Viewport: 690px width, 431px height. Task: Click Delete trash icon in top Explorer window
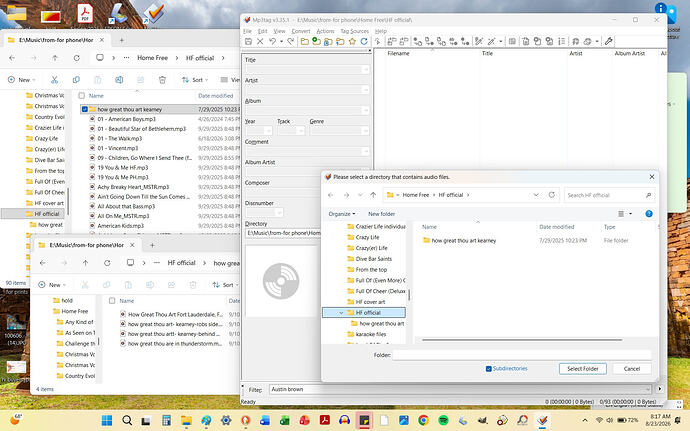click(x=162, y=80)
